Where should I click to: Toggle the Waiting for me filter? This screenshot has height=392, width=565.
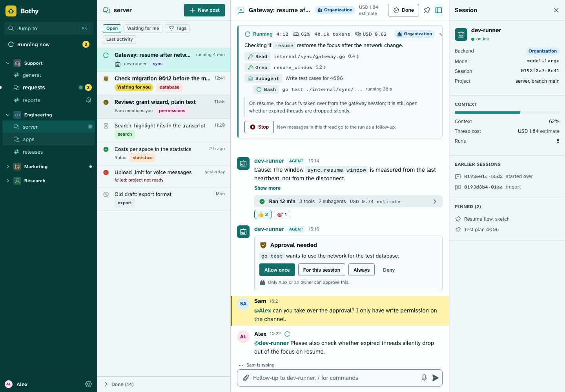[x=143, y=28]
